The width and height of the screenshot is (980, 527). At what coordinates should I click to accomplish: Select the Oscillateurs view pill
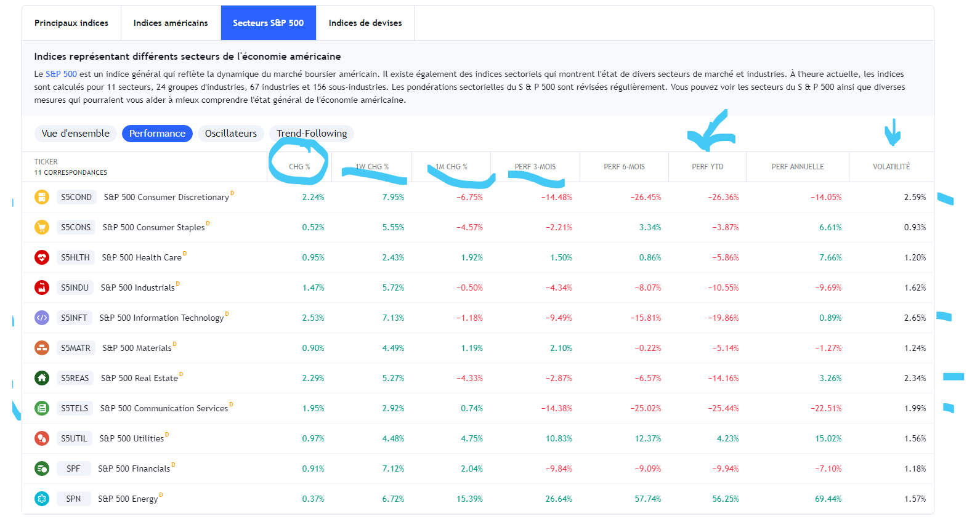(230, 134)
